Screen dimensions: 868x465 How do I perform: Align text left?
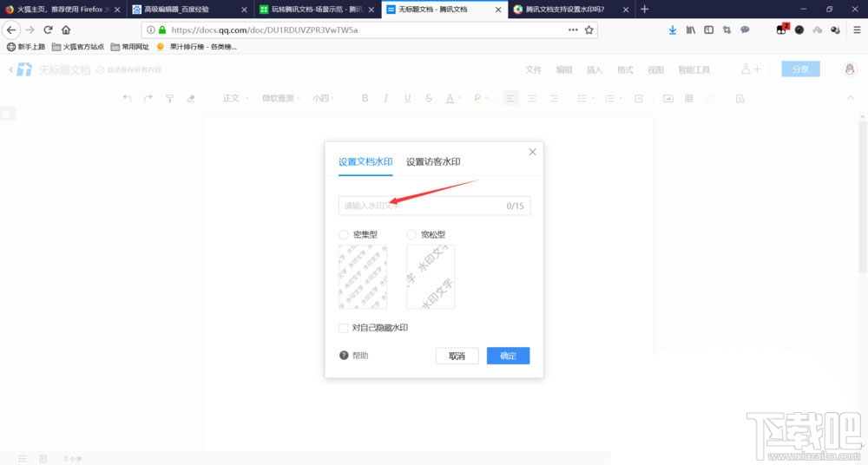tap(510, 99)
